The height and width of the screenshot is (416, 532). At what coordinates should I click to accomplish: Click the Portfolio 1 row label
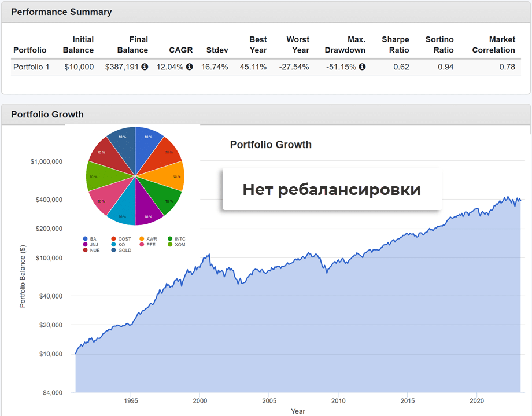pos(31,67)
